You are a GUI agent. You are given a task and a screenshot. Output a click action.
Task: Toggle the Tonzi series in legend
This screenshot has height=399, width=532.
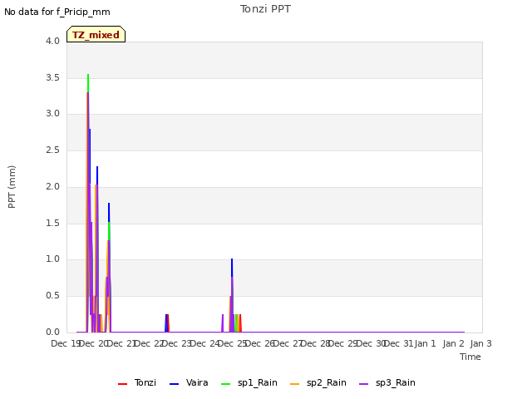click(x=137, y=383)
